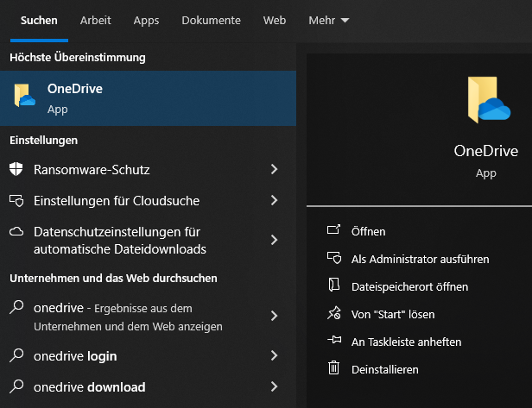
Task: Expand chevron beside Datenschutzeinstellungen entry
Action: (x=274, y=240)
